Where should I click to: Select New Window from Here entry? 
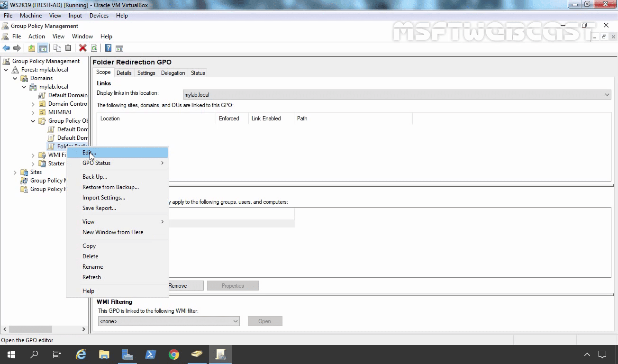click(118, 232)
